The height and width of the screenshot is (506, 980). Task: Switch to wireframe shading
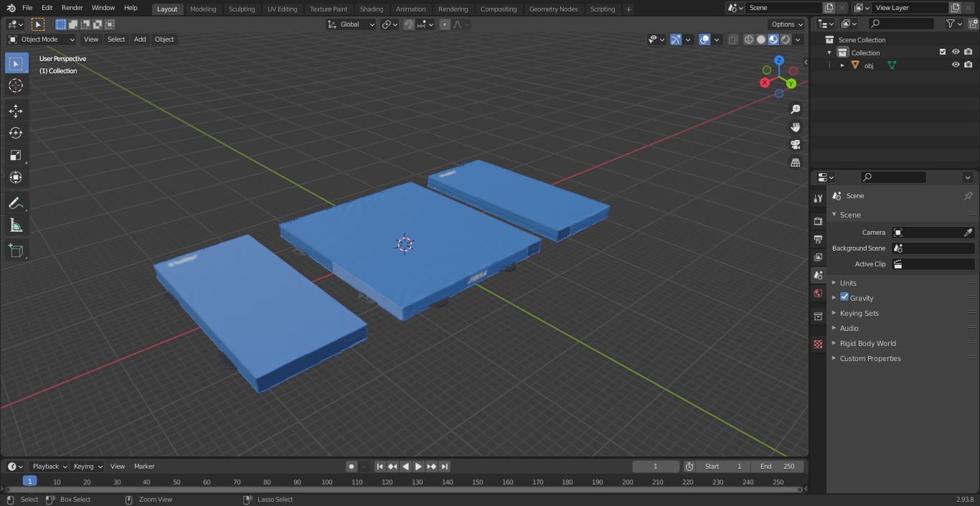(749, 39)
